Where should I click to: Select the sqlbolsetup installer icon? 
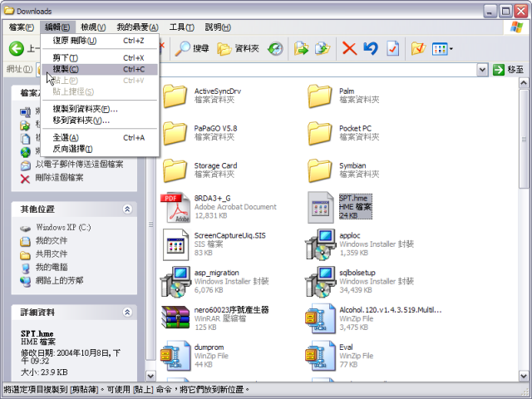coord(320,282)
